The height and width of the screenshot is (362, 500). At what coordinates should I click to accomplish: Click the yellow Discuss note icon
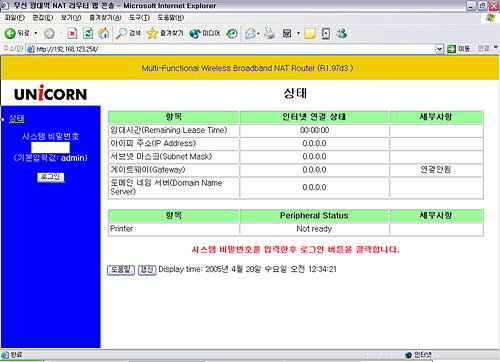point(310,33)
